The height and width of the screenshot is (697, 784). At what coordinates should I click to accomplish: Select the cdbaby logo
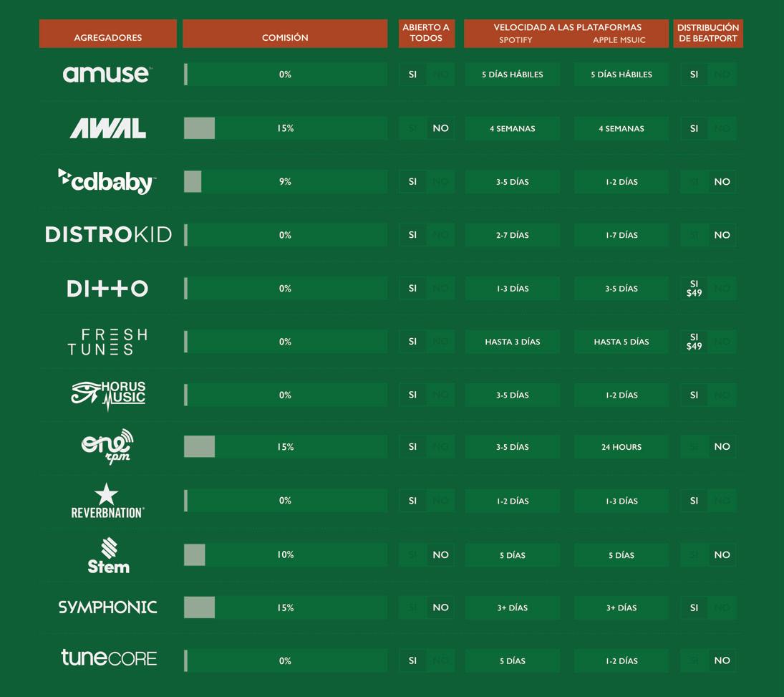107,181
